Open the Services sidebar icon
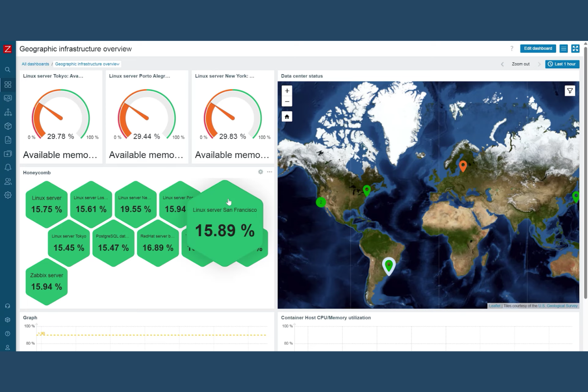 (x=8, y=112)
